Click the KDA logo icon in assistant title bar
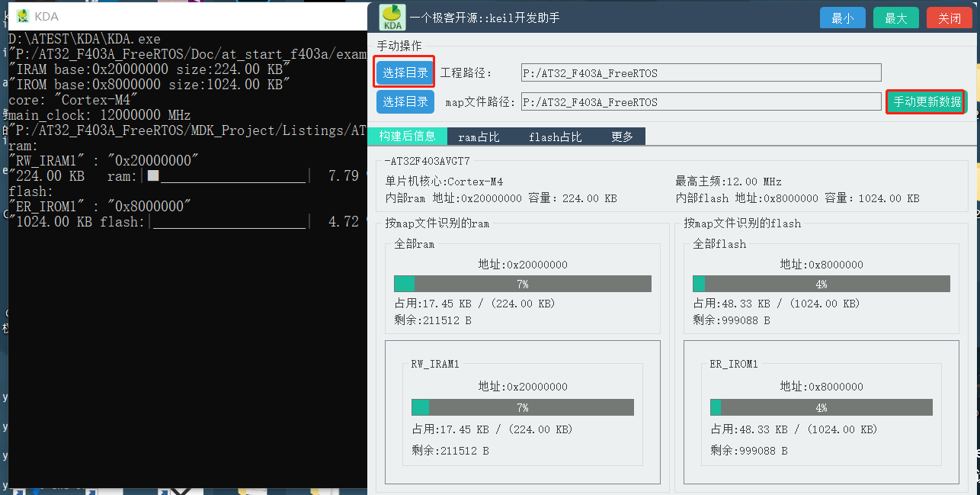980x495 pixels. click(x=392, y=17)
